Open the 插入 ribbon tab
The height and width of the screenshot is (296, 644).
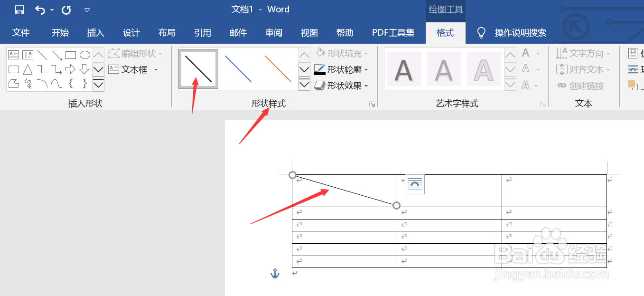95,32
